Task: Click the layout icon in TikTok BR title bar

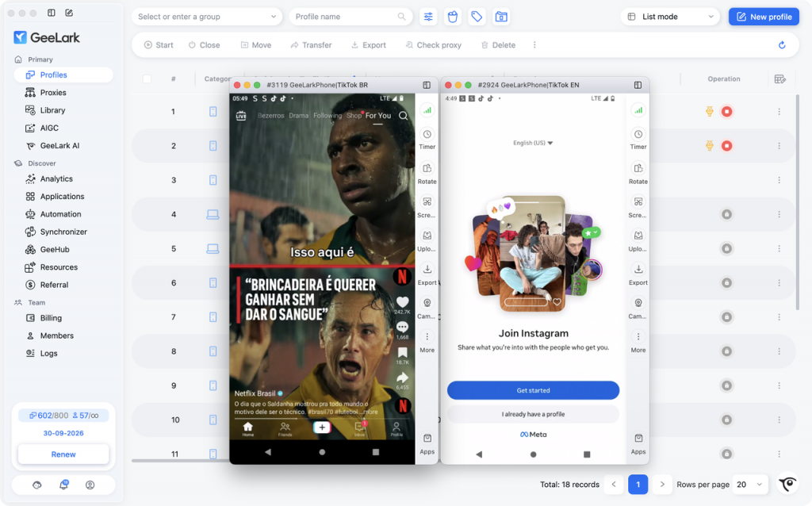Action: coord(427,85)
